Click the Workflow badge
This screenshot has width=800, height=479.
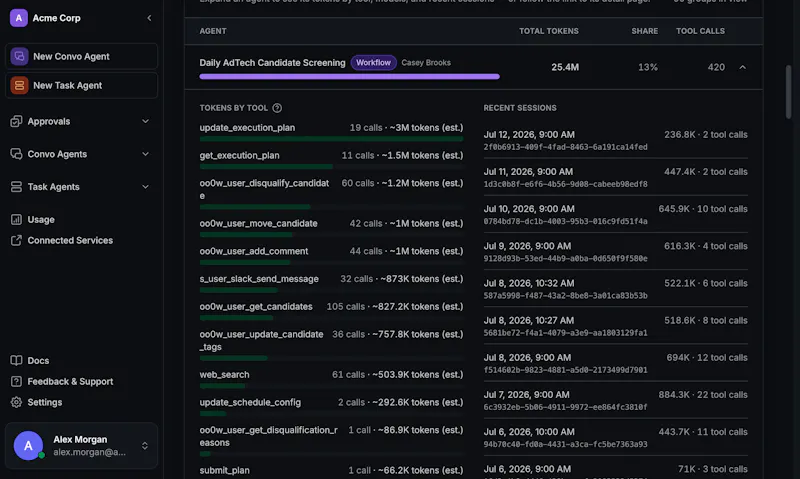pyautogui.click(x=373, y=63)
